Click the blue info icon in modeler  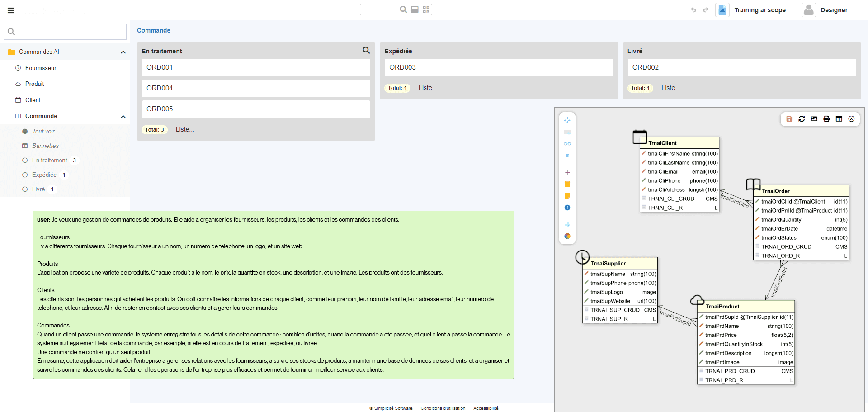coord(567,208)
